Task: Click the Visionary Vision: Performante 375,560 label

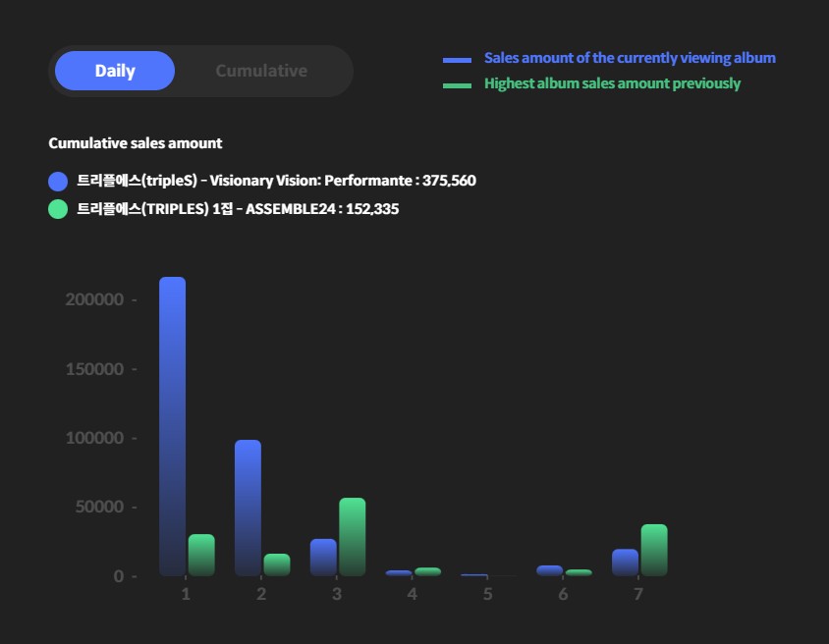Action: point(277,181)
